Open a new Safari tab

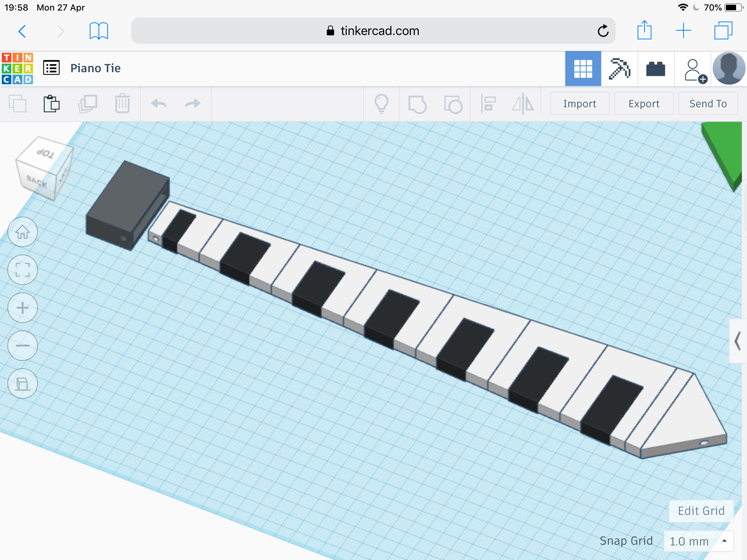click(x=683, y=31)
